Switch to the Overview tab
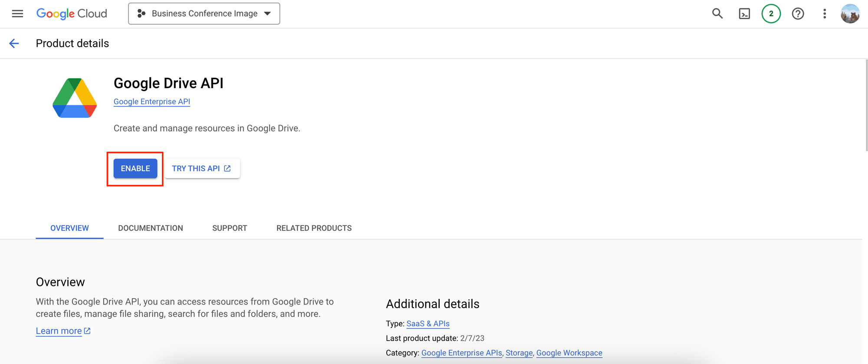This screenshot has height=364, width=868. click(69, 228)
